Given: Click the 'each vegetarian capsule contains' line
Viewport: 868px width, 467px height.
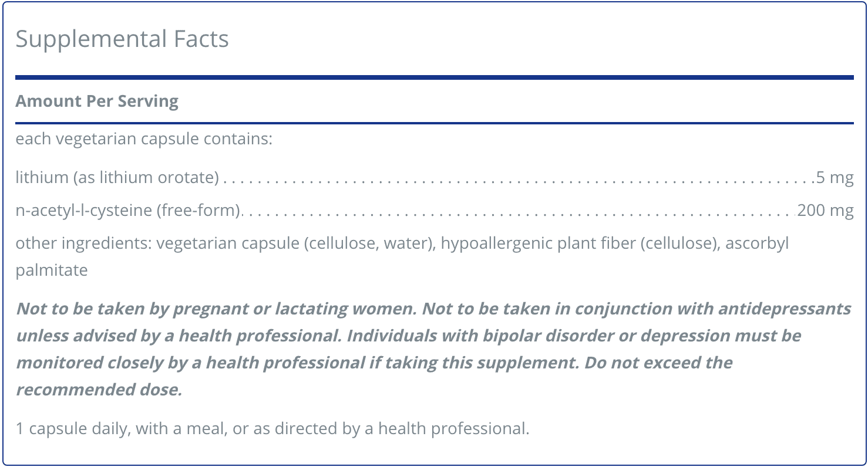Looking at the screenshot, I should 144,140.
